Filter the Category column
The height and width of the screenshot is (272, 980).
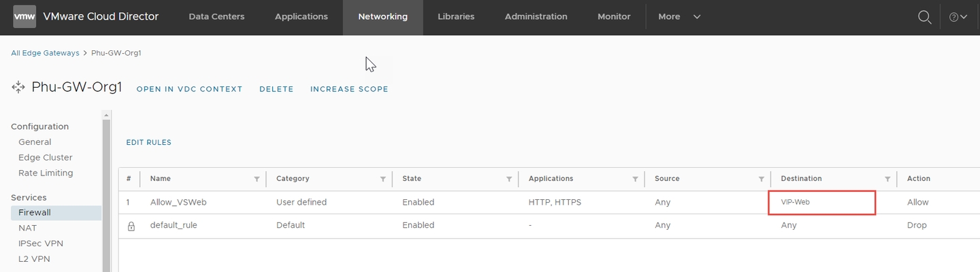[x=383, y=179]
